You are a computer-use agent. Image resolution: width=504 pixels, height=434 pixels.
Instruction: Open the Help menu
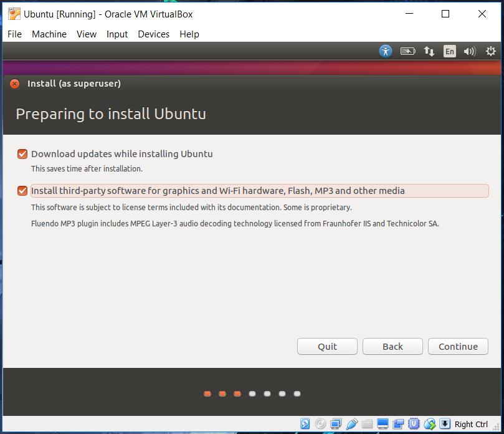click(189, 34)
